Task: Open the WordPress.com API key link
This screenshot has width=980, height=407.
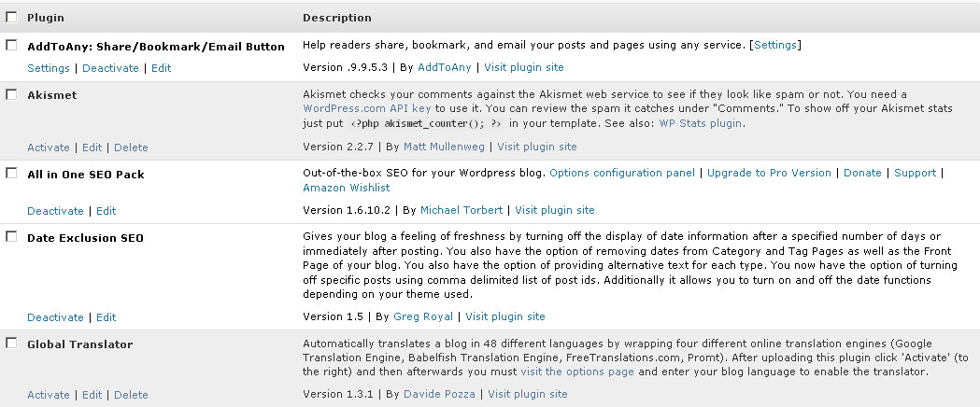Action: (x=352, y=109)
